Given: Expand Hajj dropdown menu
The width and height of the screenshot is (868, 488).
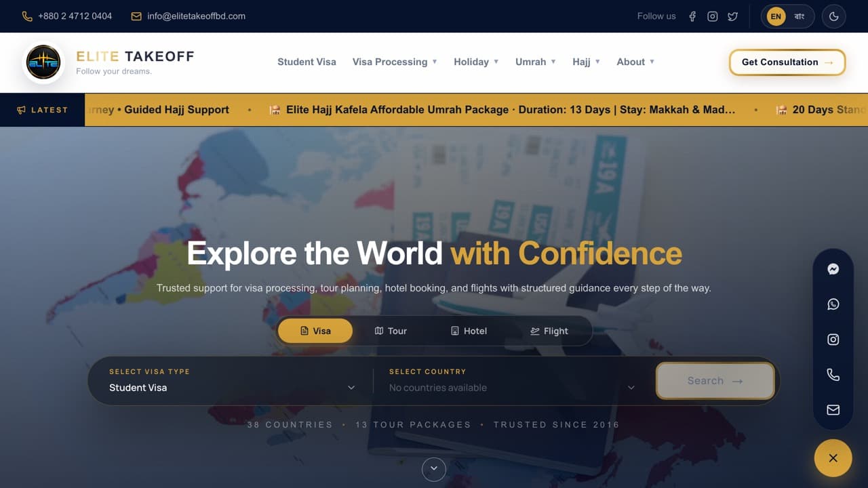Looking at the screenshot, I should (x=587, y=62).
